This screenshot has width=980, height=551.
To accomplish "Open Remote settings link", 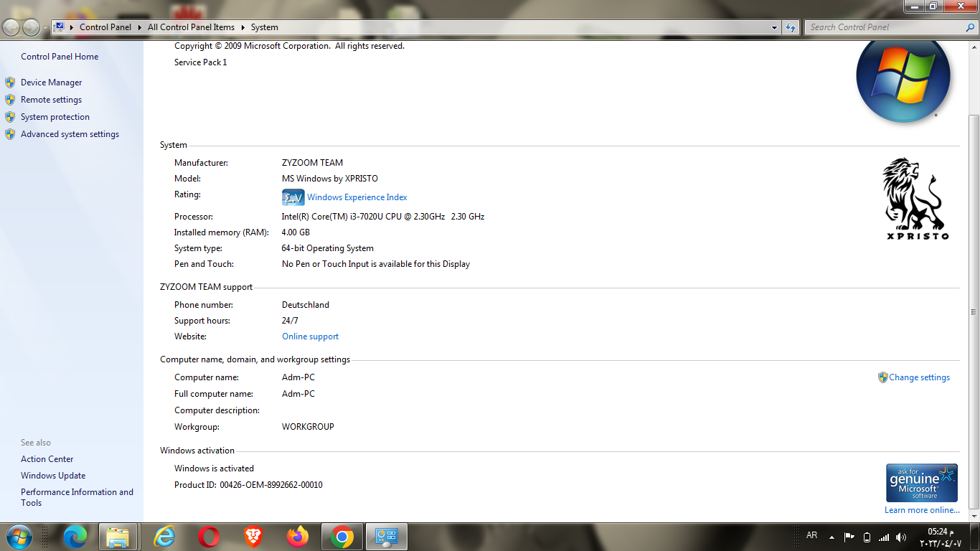I will click(51, 100).
